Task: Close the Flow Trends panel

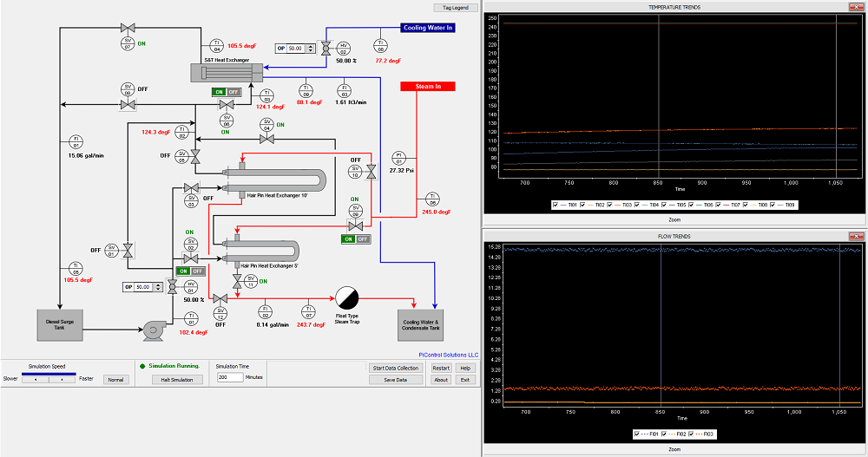Action: (856, 236)
